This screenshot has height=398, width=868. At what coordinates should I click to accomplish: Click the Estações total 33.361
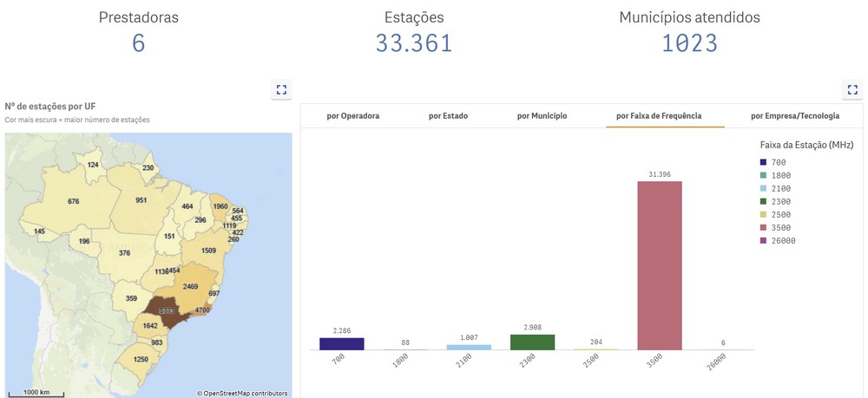tap(414, 42)
